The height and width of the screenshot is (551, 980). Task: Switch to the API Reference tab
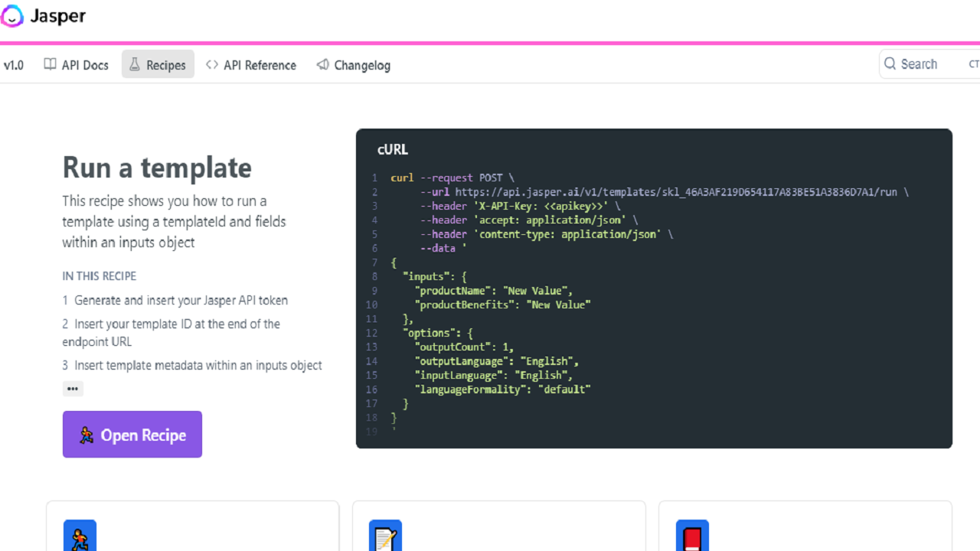(x=251, y=65)
